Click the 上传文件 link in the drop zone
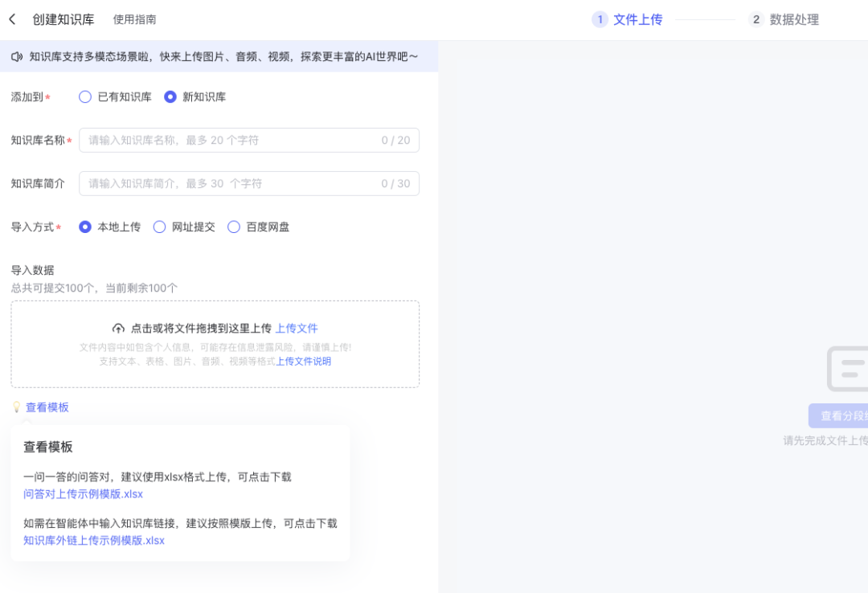Viewport: 868px width, 593px height. (298, 327)
